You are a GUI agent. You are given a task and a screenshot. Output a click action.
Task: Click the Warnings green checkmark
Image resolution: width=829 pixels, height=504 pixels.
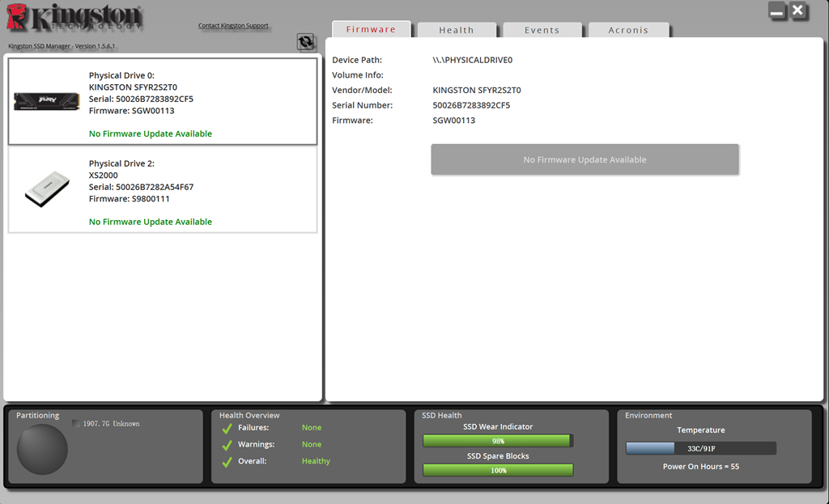(227, 446)
